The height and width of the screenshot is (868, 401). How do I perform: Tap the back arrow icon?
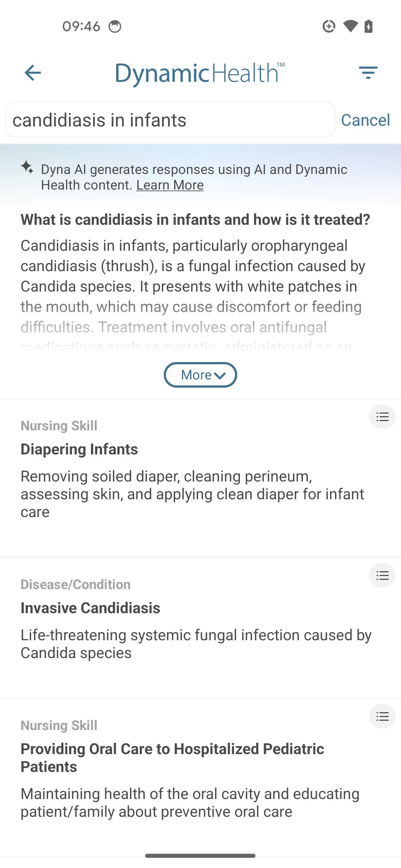33,72
